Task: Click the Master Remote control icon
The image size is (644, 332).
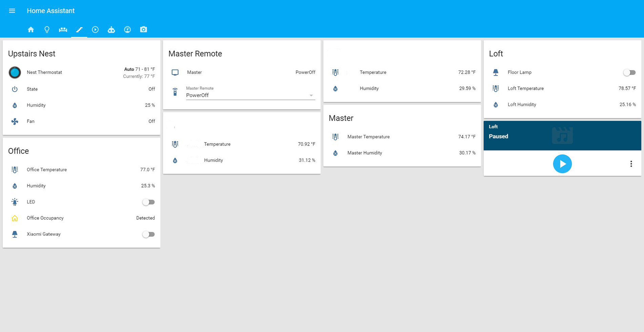Action: coord(175,92)
